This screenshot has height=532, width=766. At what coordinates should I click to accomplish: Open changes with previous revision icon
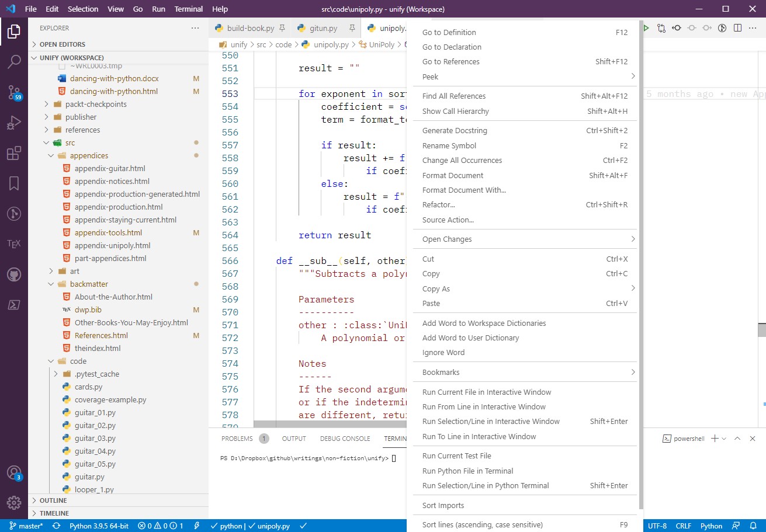[x=677, y=28]
